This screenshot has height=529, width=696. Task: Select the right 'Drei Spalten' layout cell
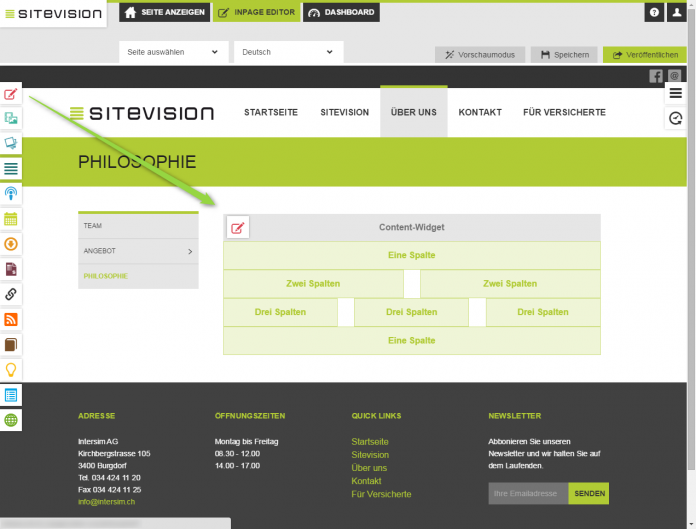pos(543,312)
